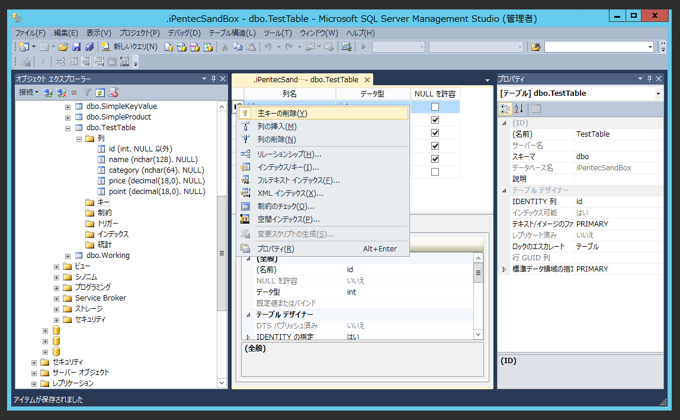The height and width of the screenshot is (420, 680).
Task: Click the Property Pages icon in Properties toolbar
Action: pos(536,108)
